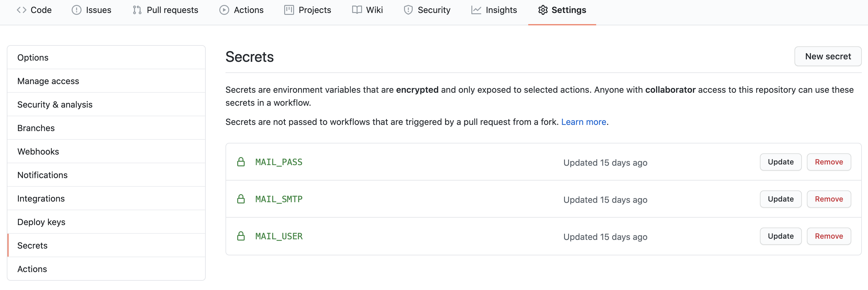The height and width of the screenshot is (290, 868).
Task: Click the lock icon beside MAIL_PASS
Action: click(241, 162)
